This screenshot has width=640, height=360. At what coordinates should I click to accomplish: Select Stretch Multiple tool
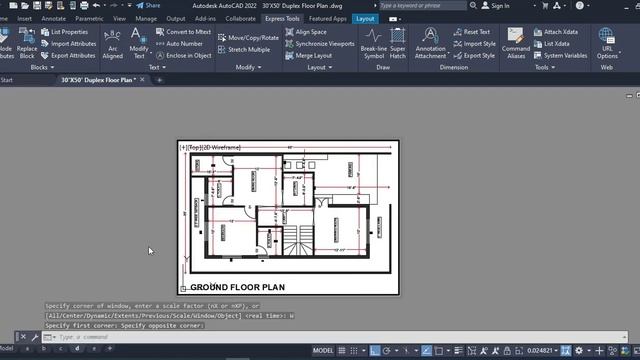click(244, 49)
